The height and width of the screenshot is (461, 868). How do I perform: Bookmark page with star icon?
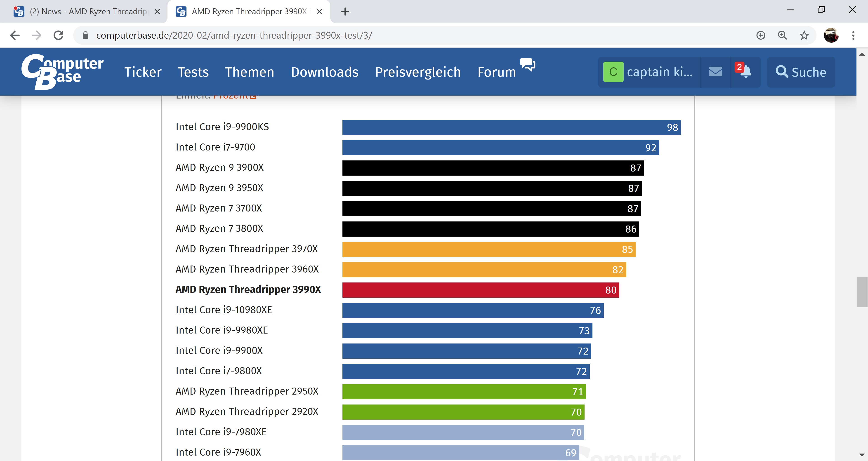[x=804, y=35]
